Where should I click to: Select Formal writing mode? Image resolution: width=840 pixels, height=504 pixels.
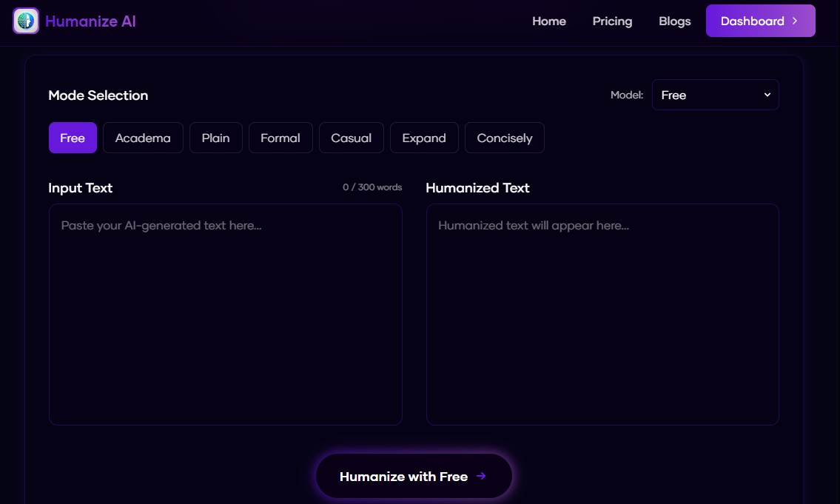coord(280,138)
